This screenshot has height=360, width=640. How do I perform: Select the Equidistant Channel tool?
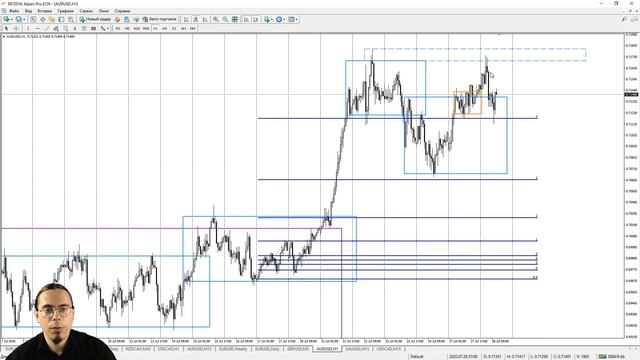click(56, 28)
